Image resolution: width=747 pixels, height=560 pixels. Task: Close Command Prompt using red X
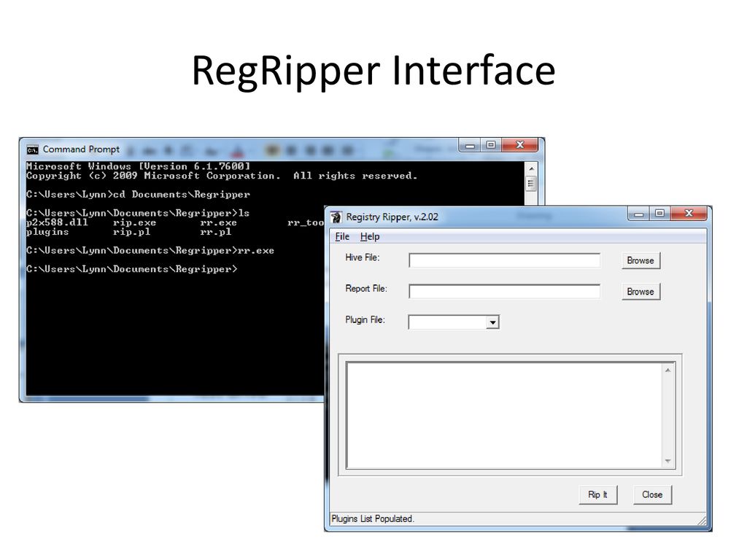coord(520,145)
